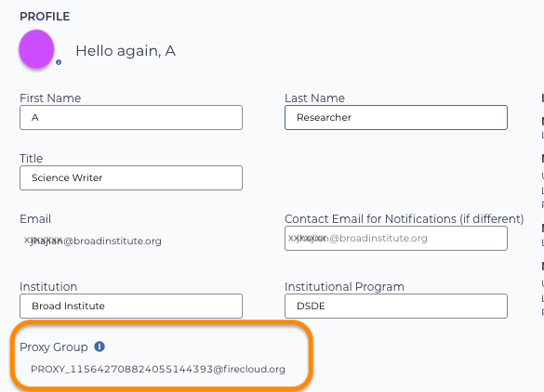Edit the Title field showing Science Writer

click(131, 177)
